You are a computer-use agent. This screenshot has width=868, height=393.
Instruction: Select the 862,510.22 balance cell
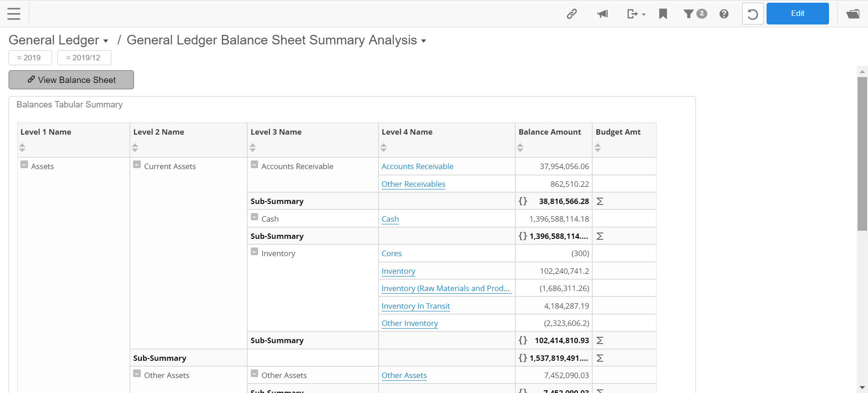tap(554, 184)
